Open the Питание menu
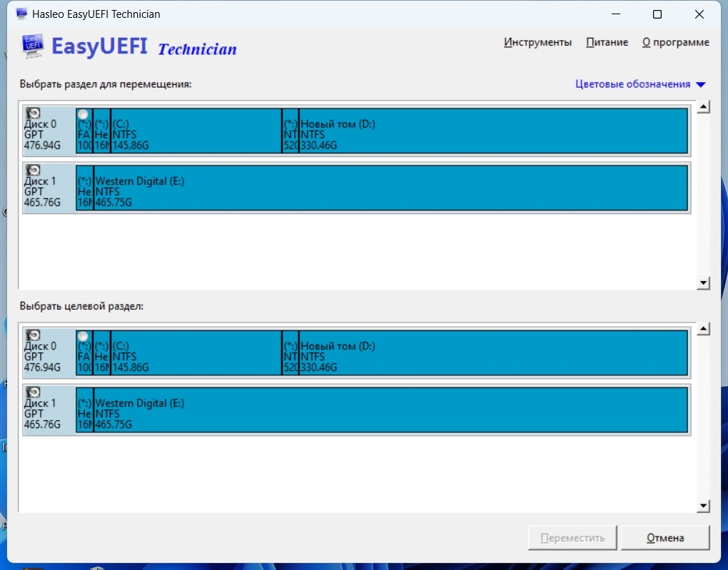This screenshot has width=728, height=570. coord(607,42)
